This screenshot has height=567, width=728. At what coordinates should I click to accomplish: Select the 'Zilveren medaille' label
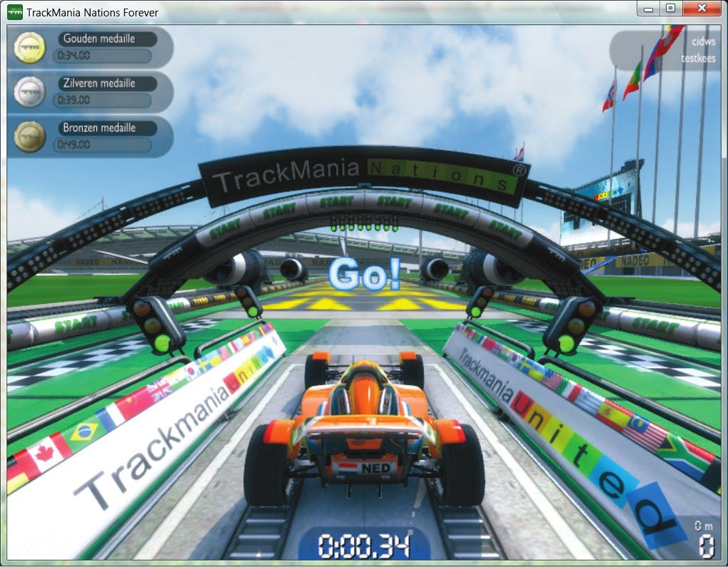tap(99, 83)
